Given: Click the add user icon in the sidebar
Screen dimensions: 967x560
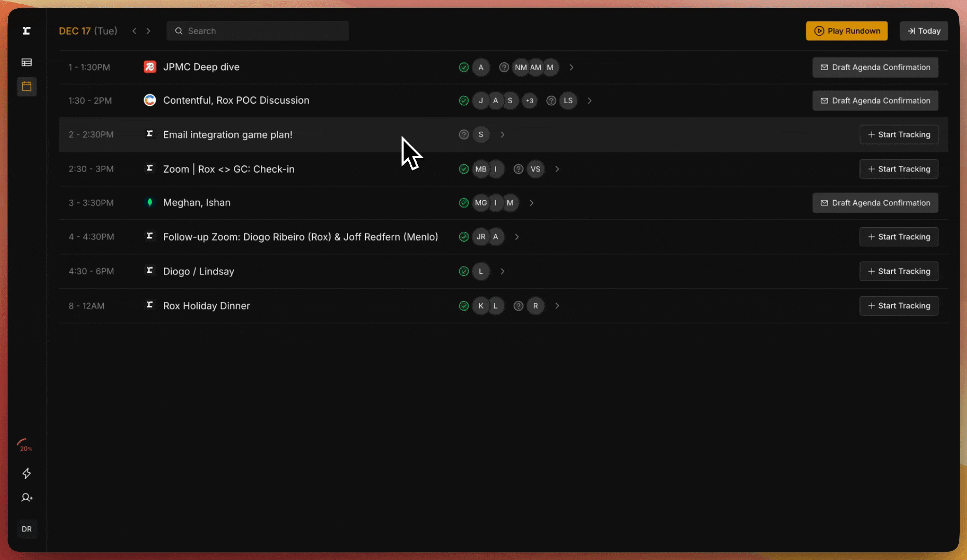Looking at the screenshot, I should (x=26, y=498).
